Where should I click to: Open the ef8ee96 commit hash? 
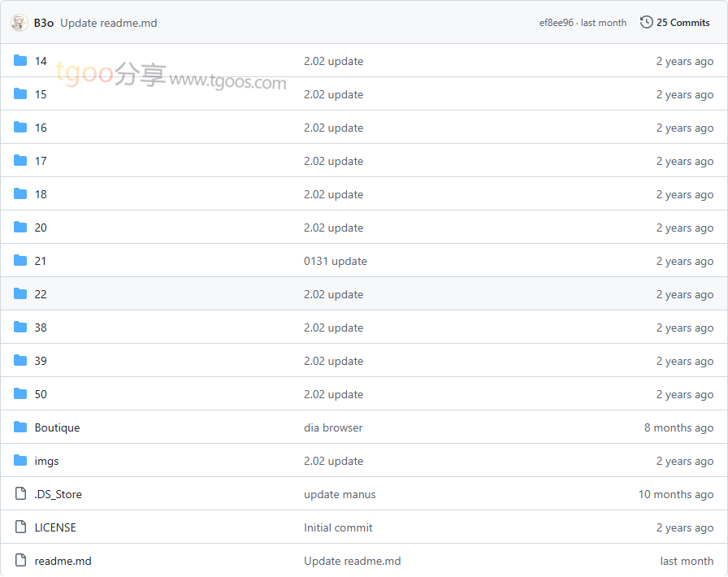(556, 23)
